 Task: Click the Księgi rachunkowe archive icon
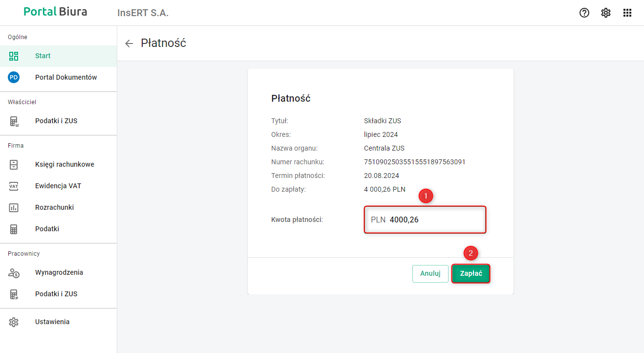tap(14, 164)
